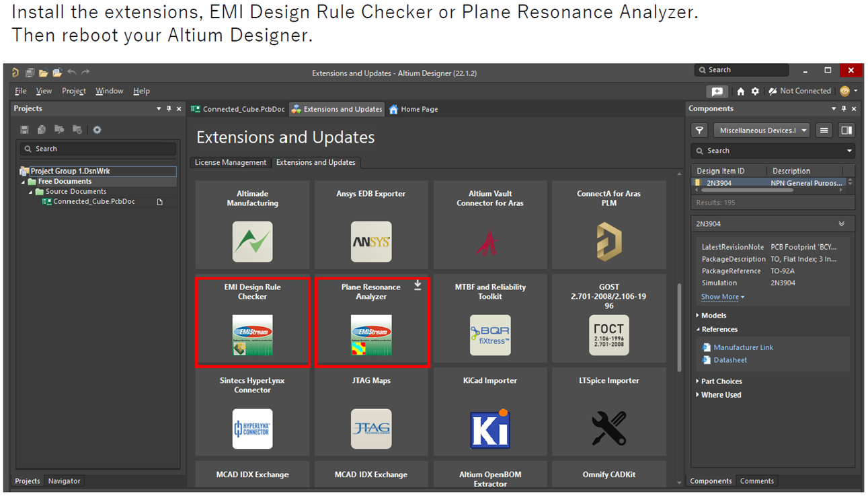This screenshot has width=868, height=496.
Task: Click the Altium logo in the title bar
Action: [15, 73]
